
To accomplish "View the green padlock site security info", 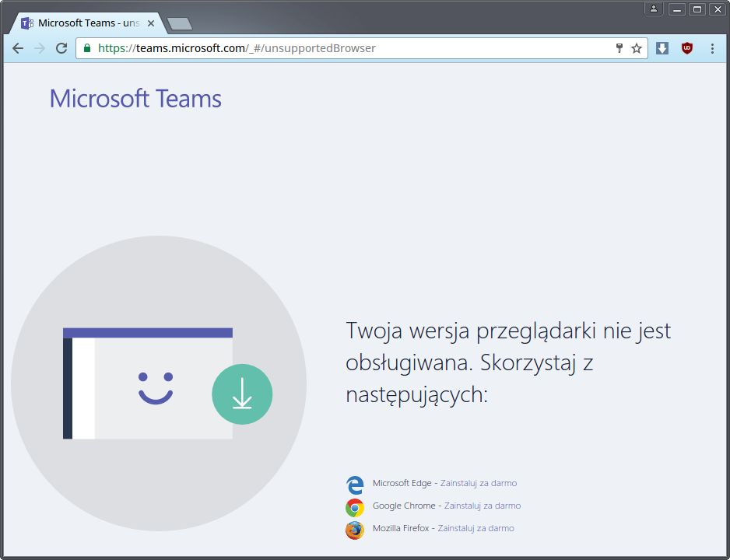I will [x=87, y=48].
